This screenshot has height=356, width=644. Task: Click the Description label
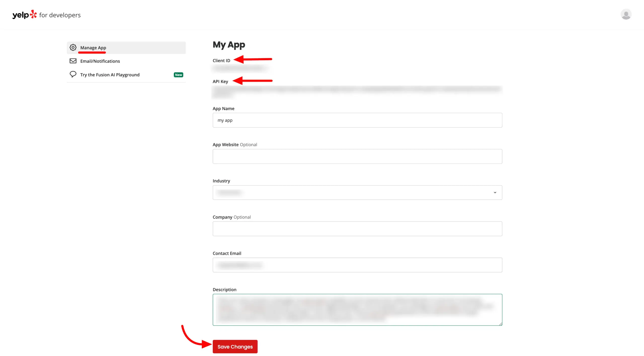(224, 290)
